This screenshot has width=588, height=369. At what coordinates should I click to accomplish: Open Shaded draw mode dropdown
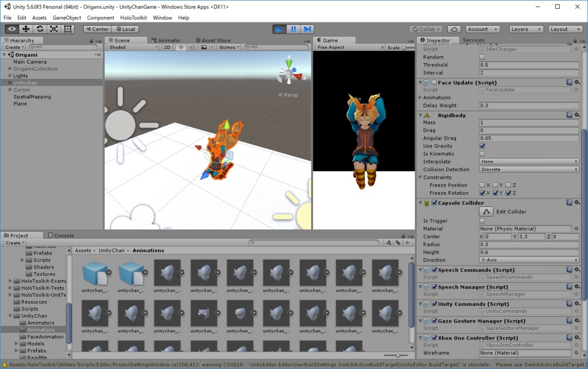133,47
